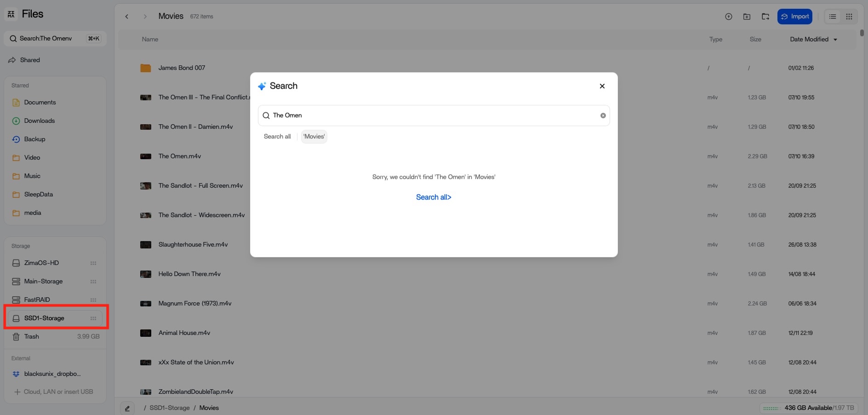Click the move-to-folder icon beside Import
The width and height of the screenshot is (868, 415).
tap(765, 17)
